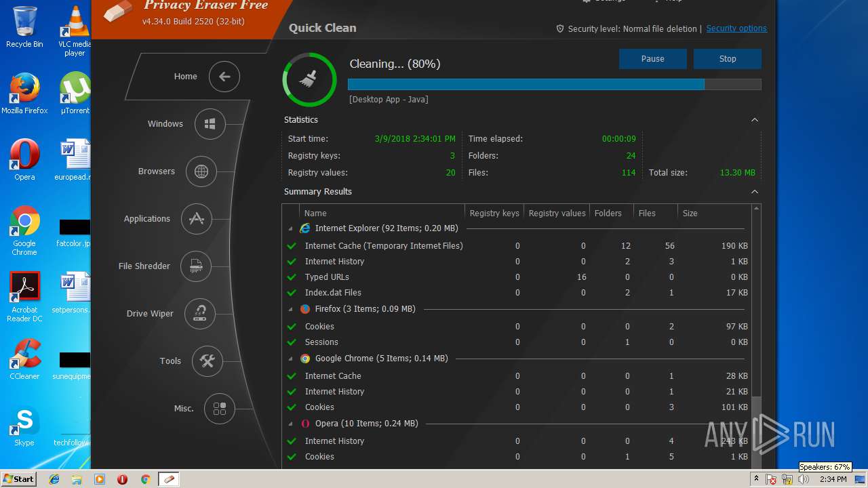Open VLC media player desktop shortcut
This screenshot has height=488, width=868.
(x=75, y=30)
